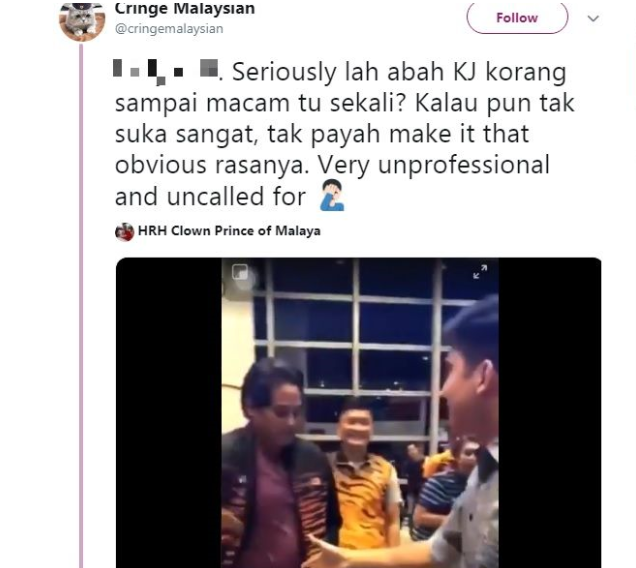The width and height of the screenshot is (636, 568).
Task: Play the embedded video of the handshake
Action: point(360,413)
